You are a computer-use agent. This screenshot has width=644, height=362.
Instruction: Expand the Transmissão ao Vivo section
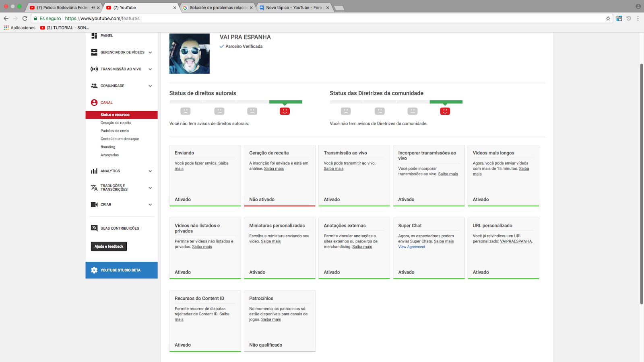pyautogui.click(x=150, y=69)
